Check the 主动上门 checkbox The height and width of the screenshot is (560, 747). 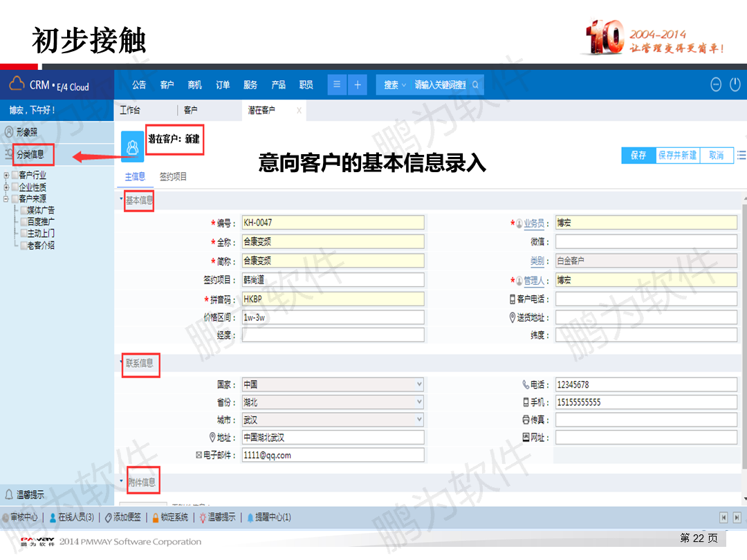24,234
